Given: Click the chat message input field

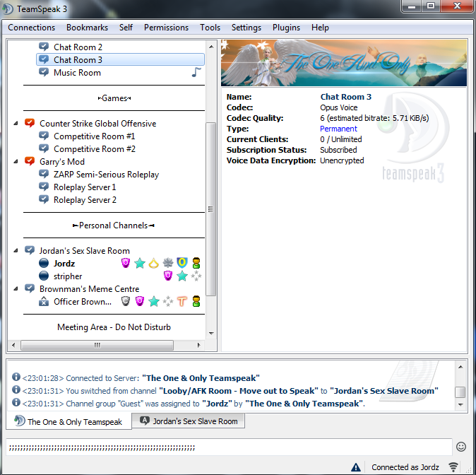Looking at the screenshot, I should pos(229,447).
